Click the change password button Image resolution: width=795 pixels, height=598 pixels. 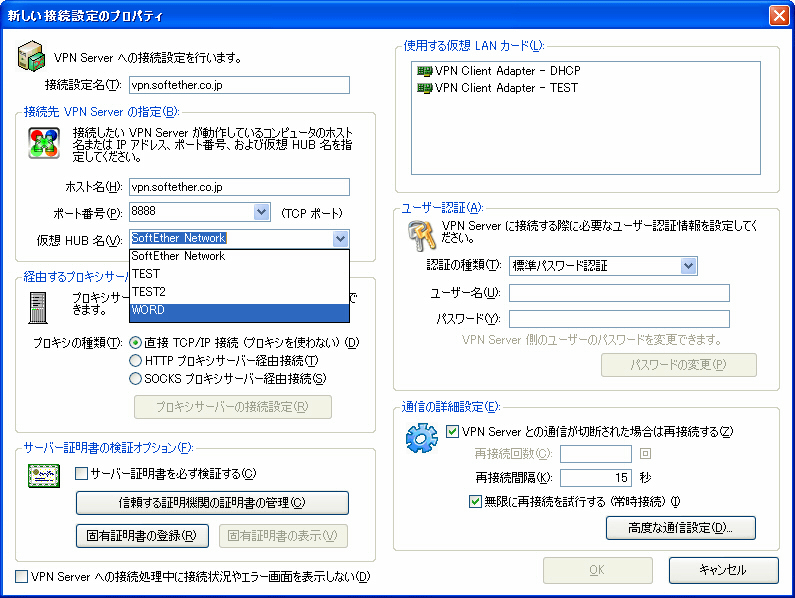tap(679, 365)
